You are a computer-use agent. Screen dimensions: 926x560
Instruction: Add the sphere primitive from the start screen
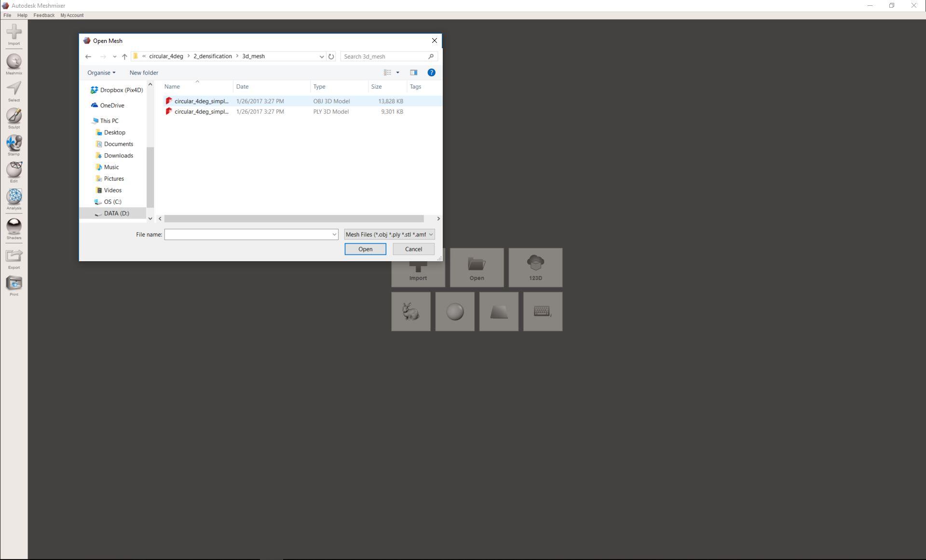pos(454,312)
